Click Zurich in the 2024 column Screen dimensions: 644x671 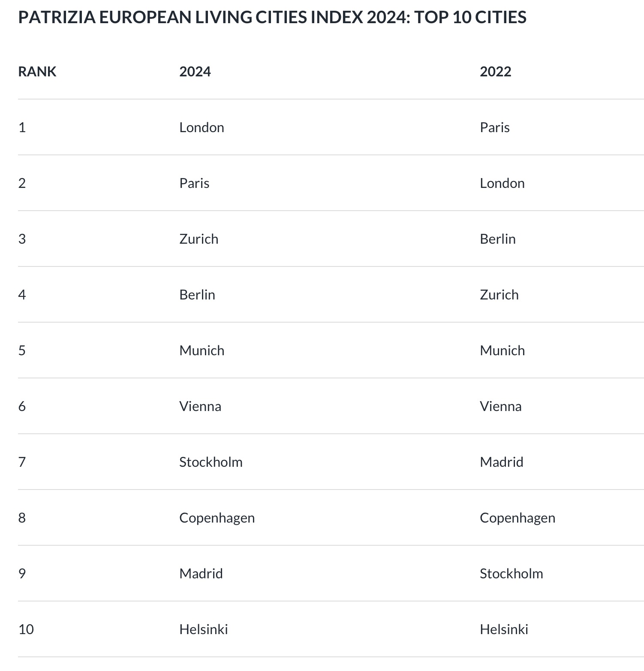tap(199, 239)
